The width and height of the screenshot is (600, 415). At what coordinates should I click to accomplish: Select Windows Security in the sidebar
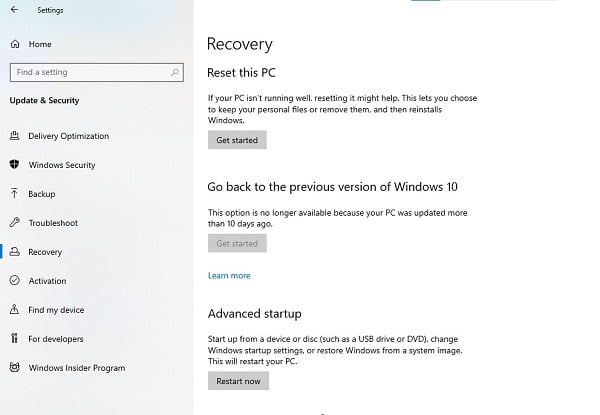click(62, 165)
